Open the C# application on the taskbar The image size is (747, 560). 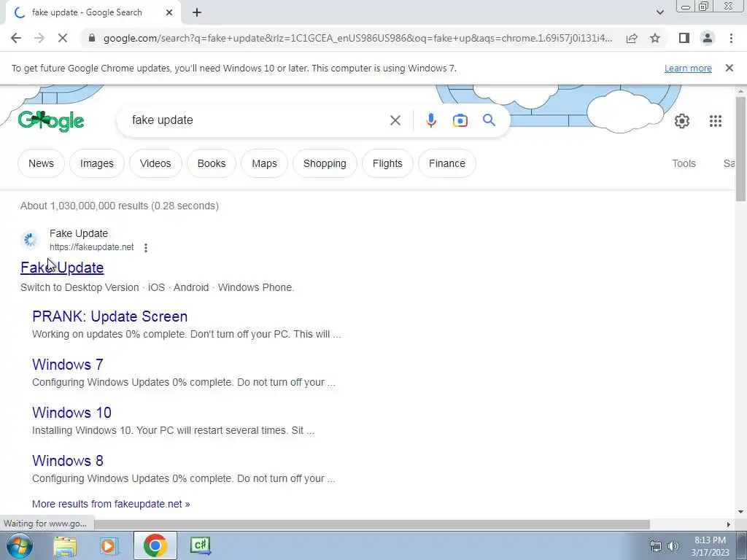[200, 545]
